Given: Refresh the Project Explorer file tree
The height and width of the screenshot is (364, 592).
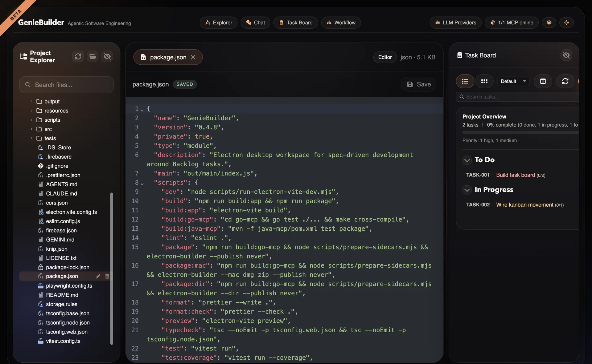Looking at the screenshot, I should pos(78,56).
